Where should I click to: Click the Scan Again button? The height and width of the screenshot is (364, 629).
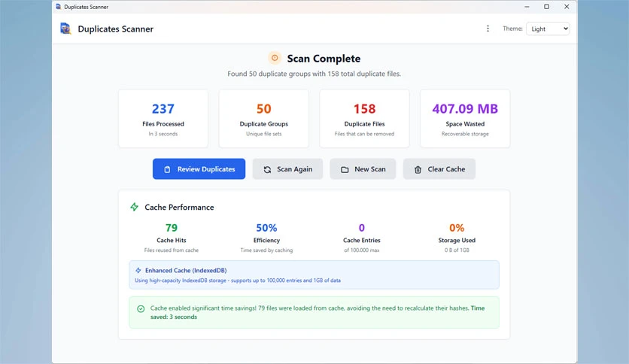(x=287, y=168)
